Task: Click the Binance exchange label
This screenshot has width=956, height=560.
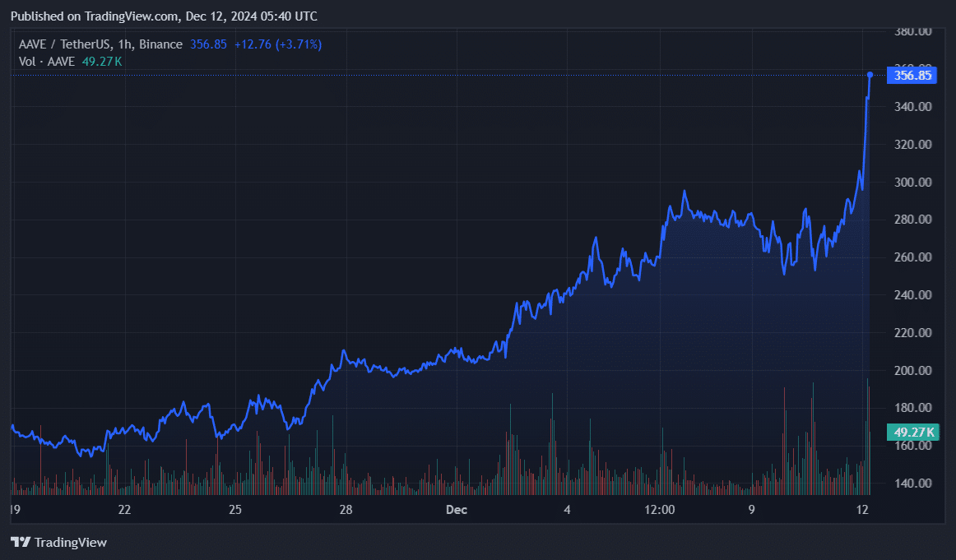Action: pos(160,44)
